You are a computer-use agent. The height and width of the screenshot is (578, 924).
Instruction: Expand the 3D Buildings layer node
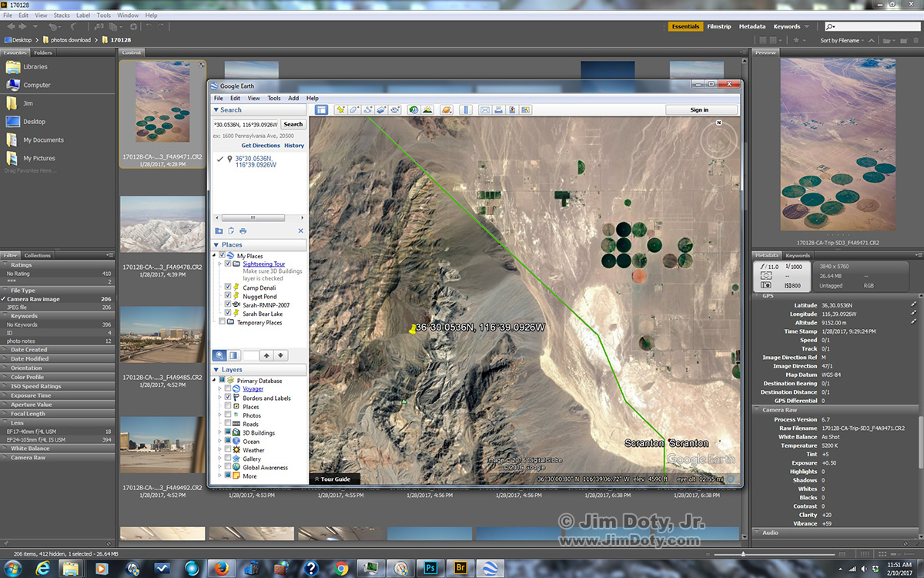219,433
